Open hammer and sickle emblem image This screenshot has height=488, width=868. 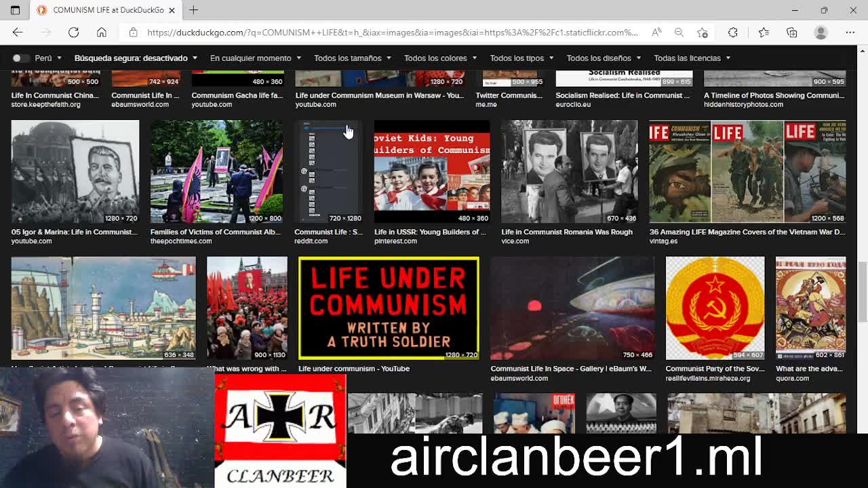point(715,308)
